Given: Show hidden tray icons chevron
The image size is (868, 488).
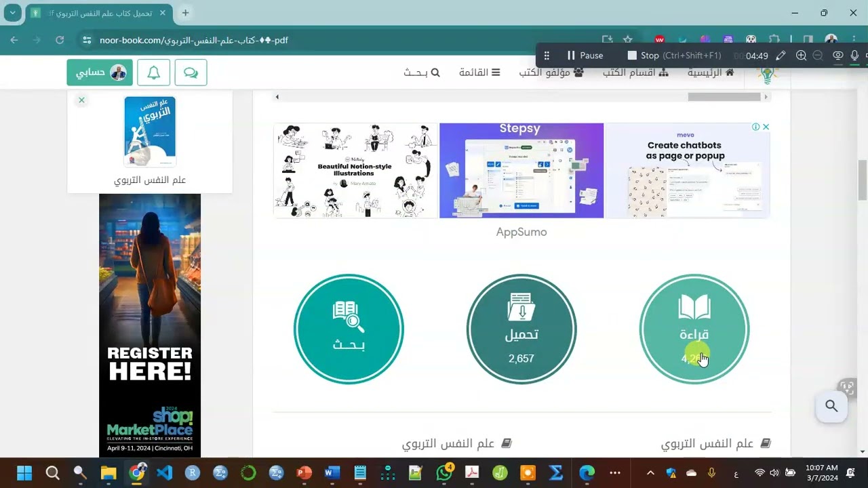Looking at the screenshot, I should point(650,472).
